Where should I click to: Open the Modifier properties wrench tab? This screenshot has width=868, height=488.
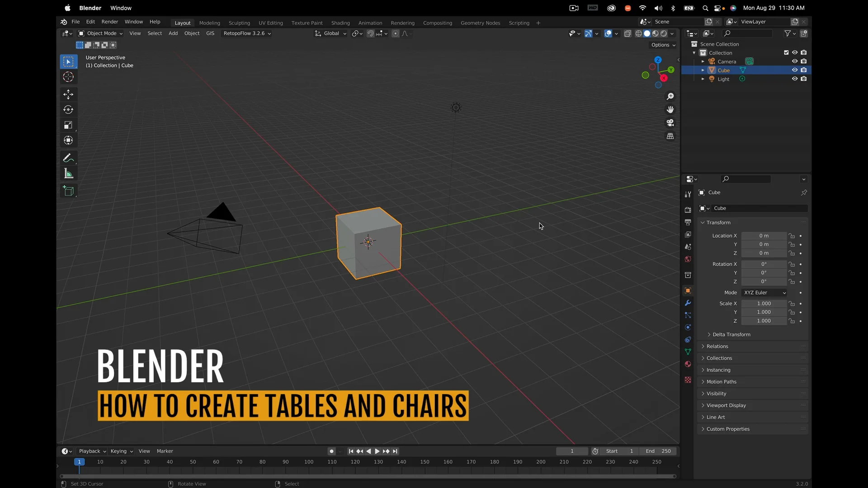(688, 303)
